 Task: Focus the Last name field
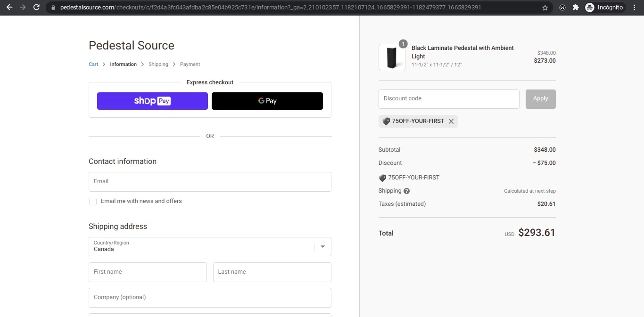tap(272, 272)
